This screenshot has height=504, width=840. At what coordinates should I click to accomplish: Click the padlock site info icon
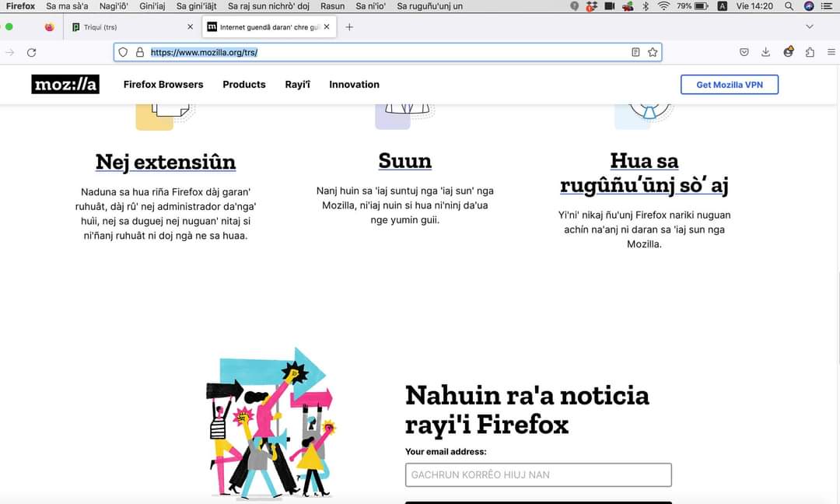(x=140, y=52)
